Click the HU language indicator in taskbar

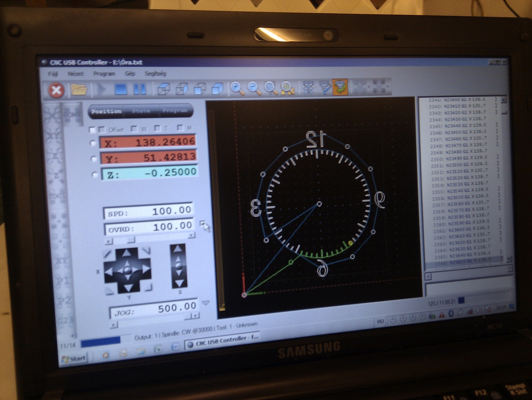(x=380, y=321)
